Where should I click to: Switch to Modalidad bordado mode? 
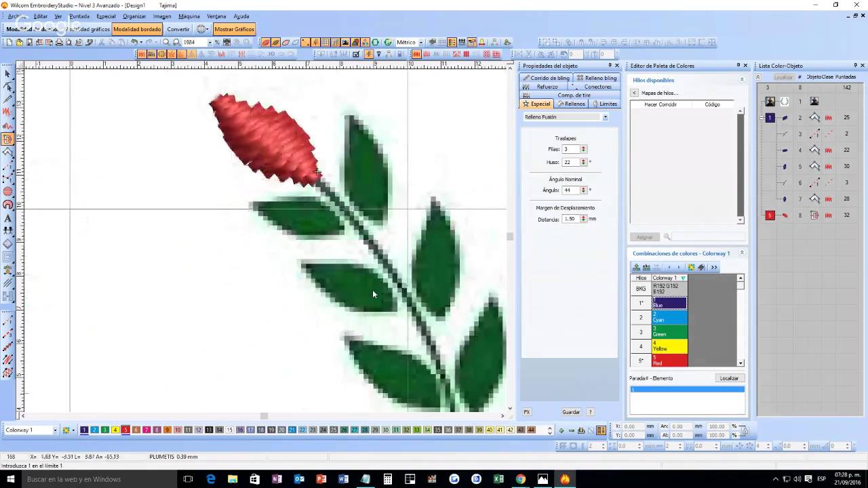point(137,29)
